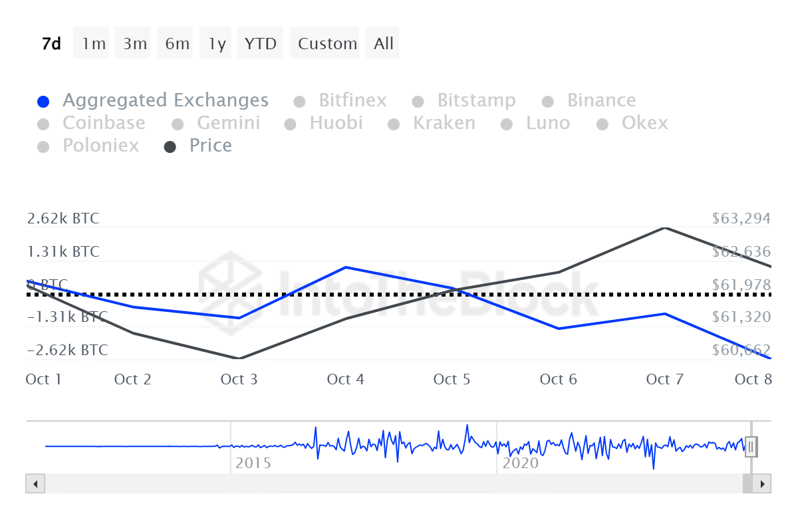Click the Kraken legend marker
The width and height of the screenshot is (798, 532).
394,124
